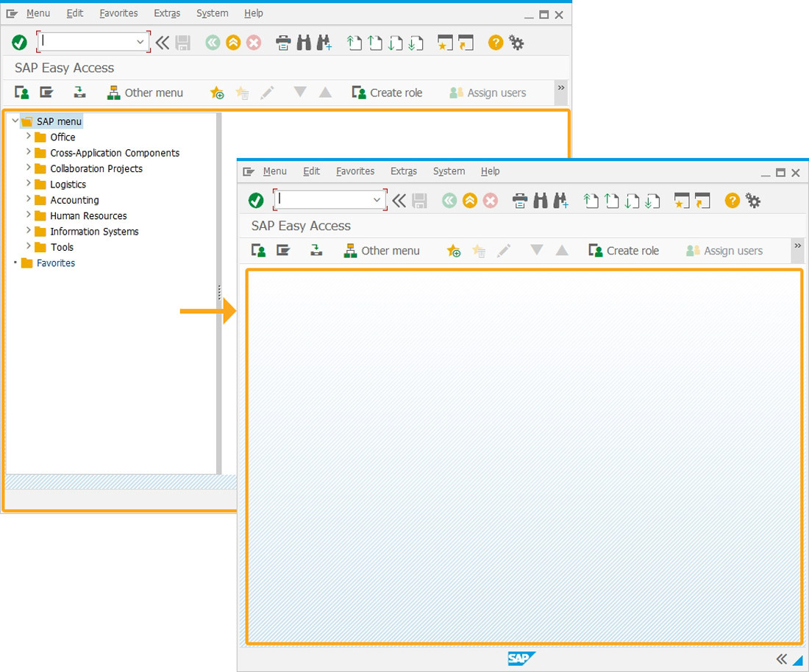The height and width of the screenshot is (672, 809).
Task: Click Create role in the empty-workspace window
Action: (624, 251)
